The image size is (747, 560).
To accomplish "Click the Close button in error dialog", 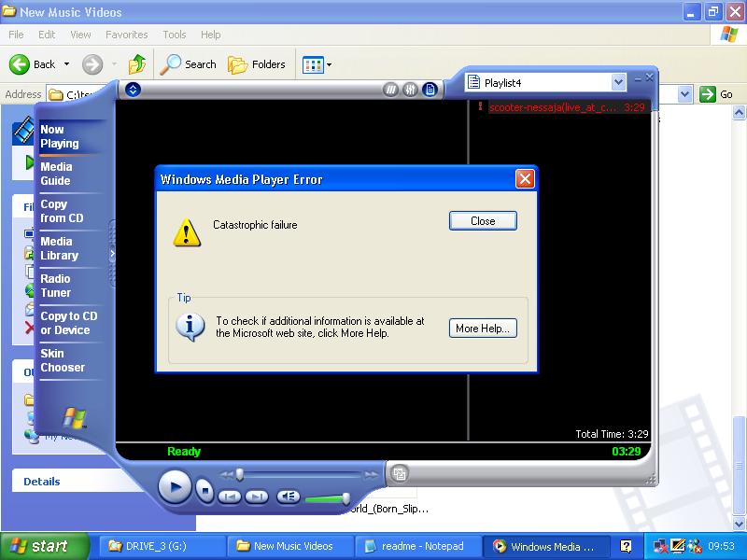I will point(483,221).
